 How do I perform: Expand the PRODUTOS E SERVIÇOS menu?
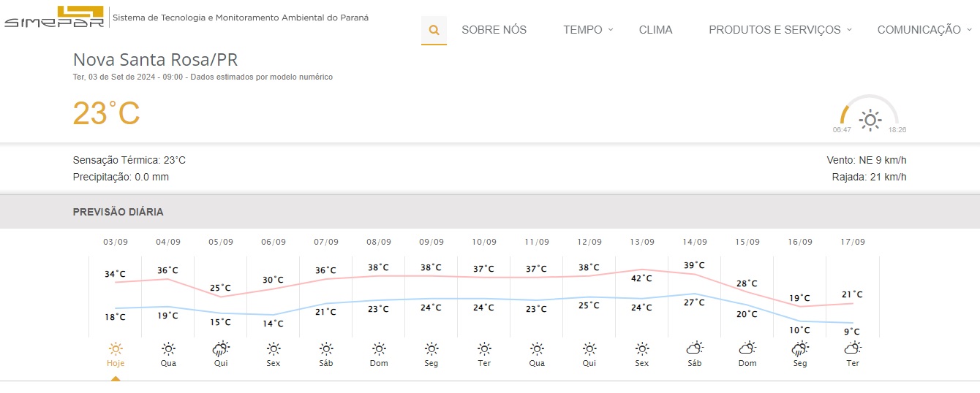780,30
